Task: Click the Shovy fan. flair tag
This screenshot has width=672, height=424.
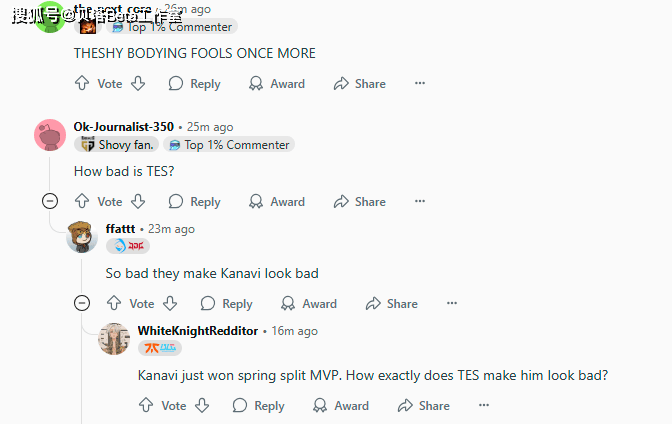Action: pyautogui.click(x=117, y=145)
